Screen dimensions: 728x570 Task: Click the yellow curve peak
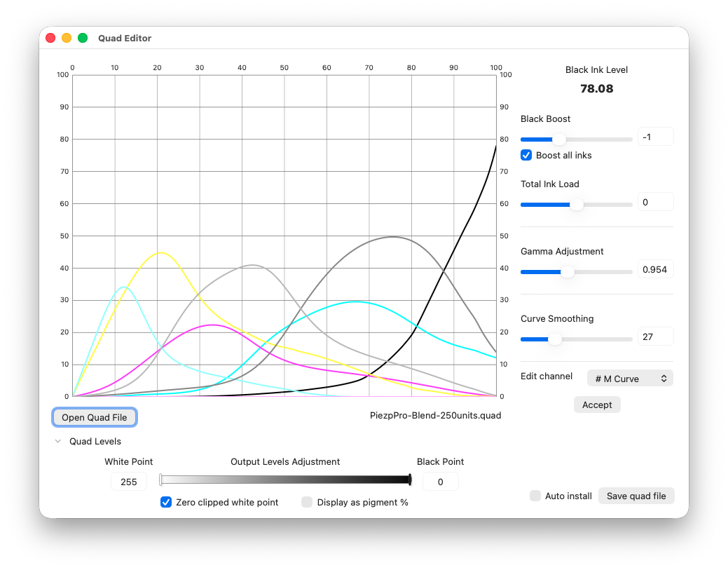tap(160, 252)
